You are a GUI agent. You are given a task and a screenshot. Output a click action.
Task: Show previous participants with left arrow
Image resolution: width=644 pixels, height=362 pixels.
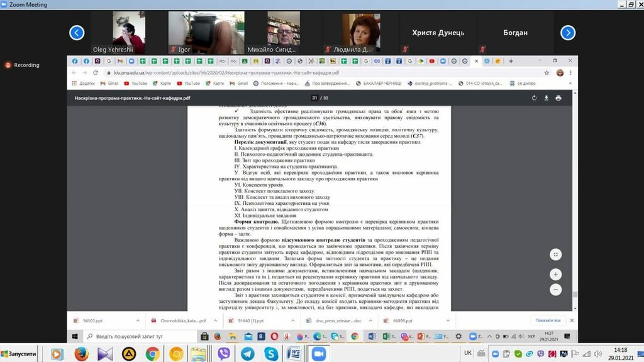[x=77, y=33]
